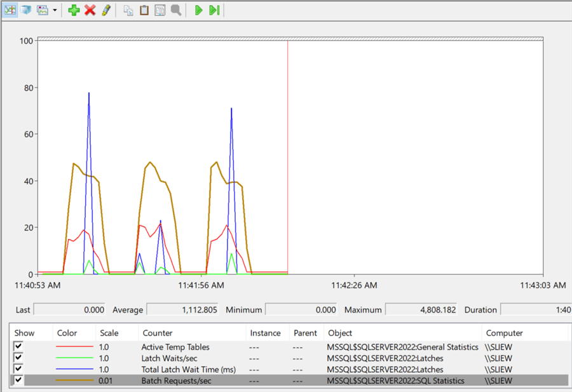572x392 pixels.
Task: Select the Latch Waits/sec counter row
Action: 289,358
